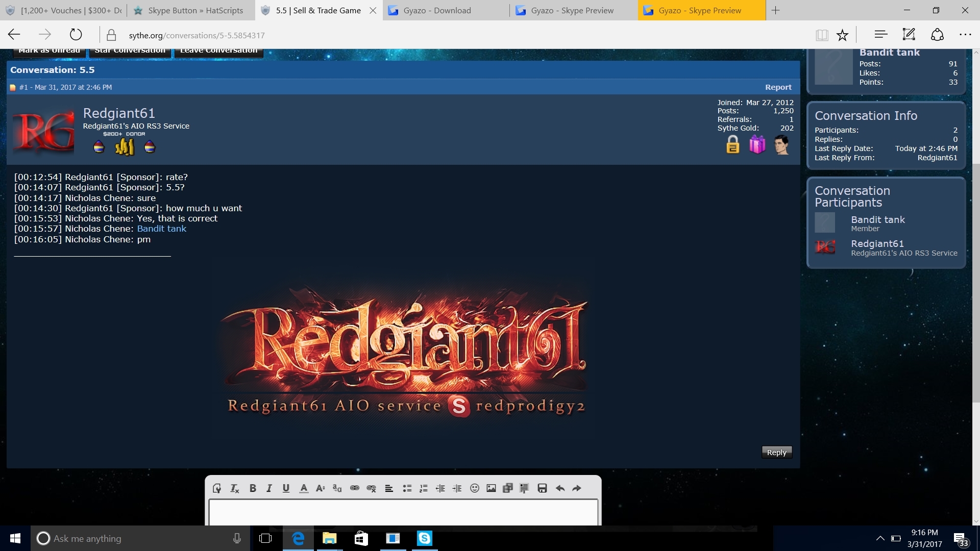
Task: Open the text alignment dropdown
Action: point(389,488)
